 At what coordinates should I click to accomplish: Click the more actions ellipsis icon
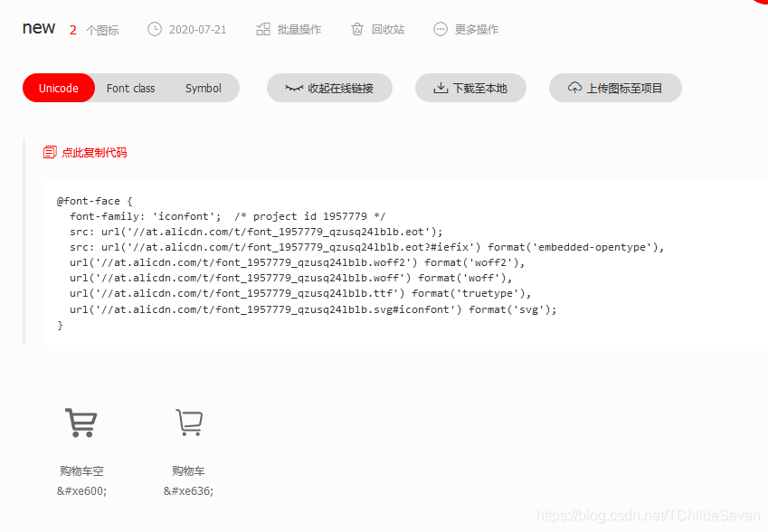[x=441, y=29]
